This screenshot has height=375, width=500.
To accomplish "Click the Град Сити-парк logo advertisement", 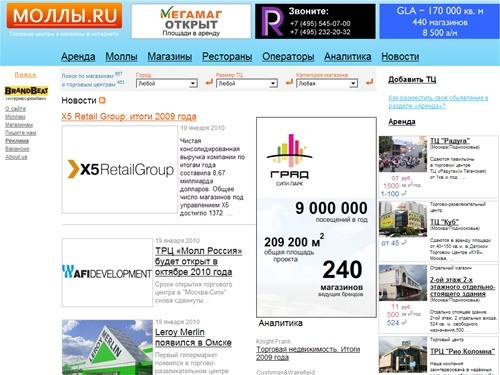I will pos(289,159).
